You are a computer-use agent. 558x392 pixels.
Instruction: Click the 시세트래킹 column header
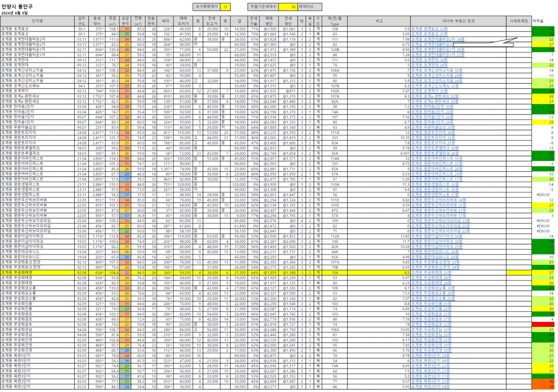(518, 21)
